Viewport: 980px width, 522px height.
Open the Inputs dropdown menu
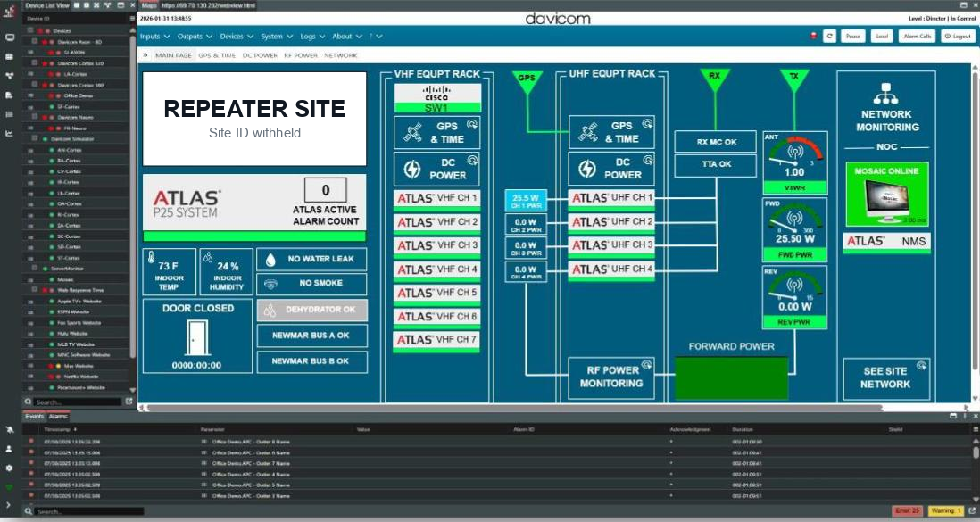pos(155,37)
